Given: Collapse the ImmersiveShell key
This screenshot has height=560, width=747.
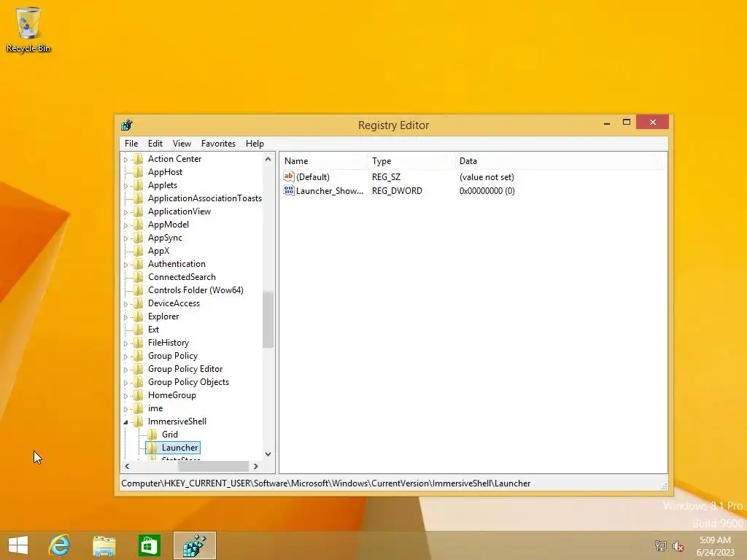Looking at the screenshot, I should [x=125, y=422].
